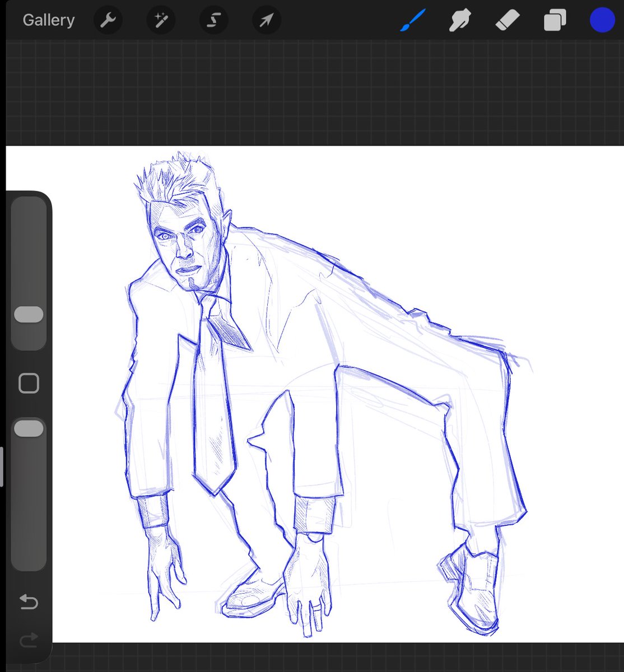This screenshot has height=672, width=624.
Task: Select the Eraser tool
Action: tap(507, 21)
